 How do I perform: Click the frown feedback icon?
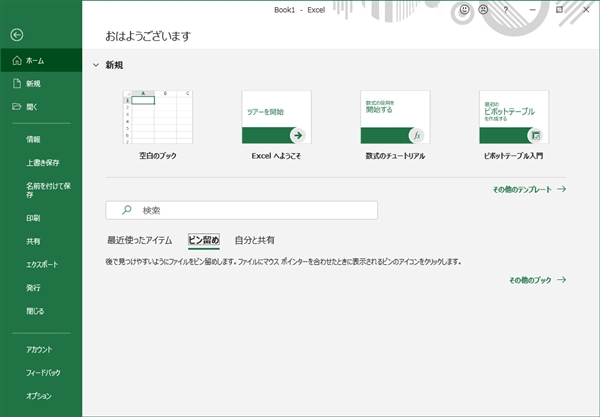[x=483, y=10]
